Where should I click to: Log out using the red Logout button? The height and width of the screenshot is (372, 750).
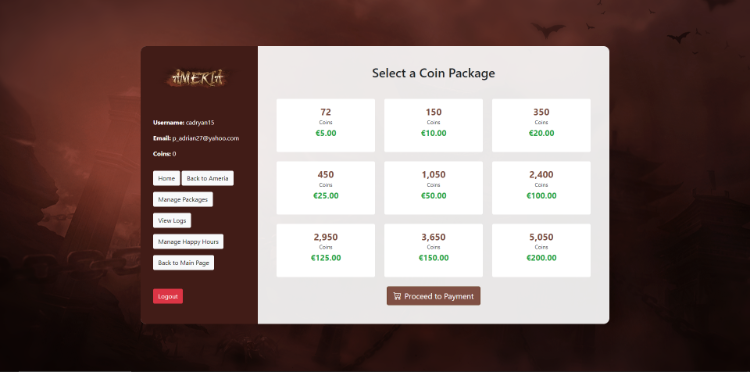pyautogui.click(x=168, y=296)
